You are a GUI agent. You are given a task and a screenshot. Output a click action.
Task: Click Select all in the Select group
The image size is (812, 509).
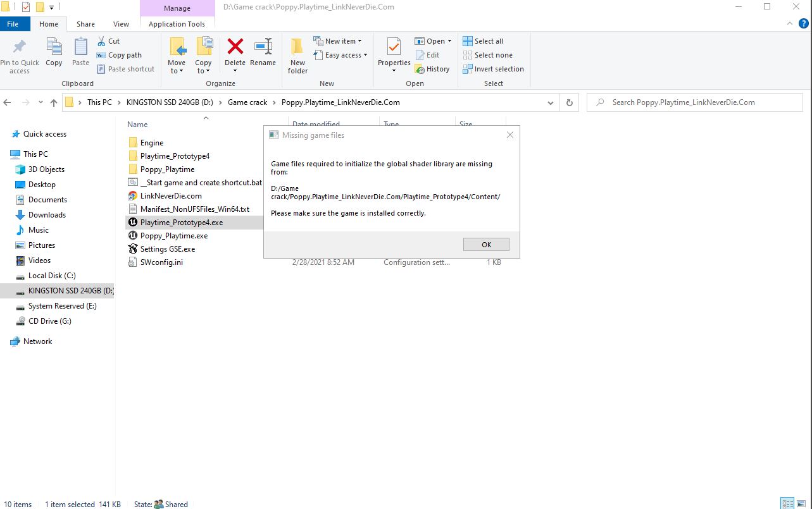[484, 41]
